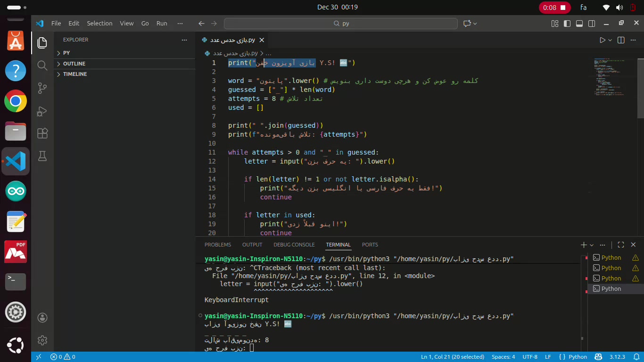Split the editor to the right
The image size is (644, 362).
(x=621, y=40)
